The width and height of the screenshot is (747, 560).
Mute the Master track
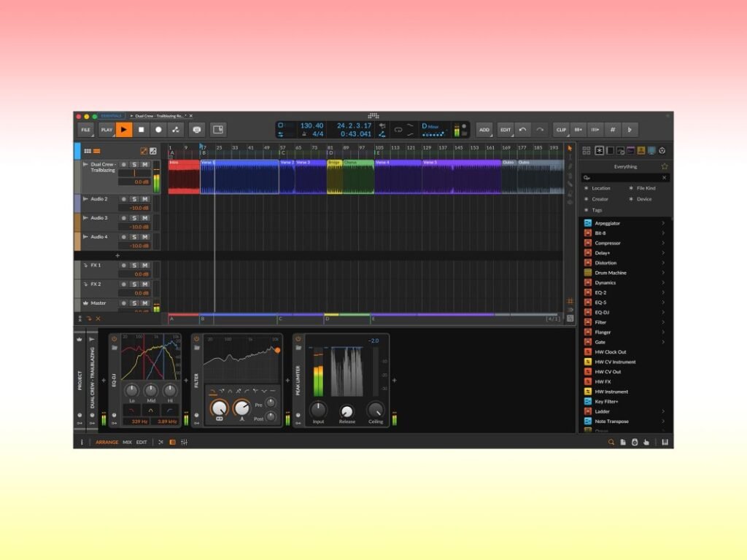[x=145, y=303]
